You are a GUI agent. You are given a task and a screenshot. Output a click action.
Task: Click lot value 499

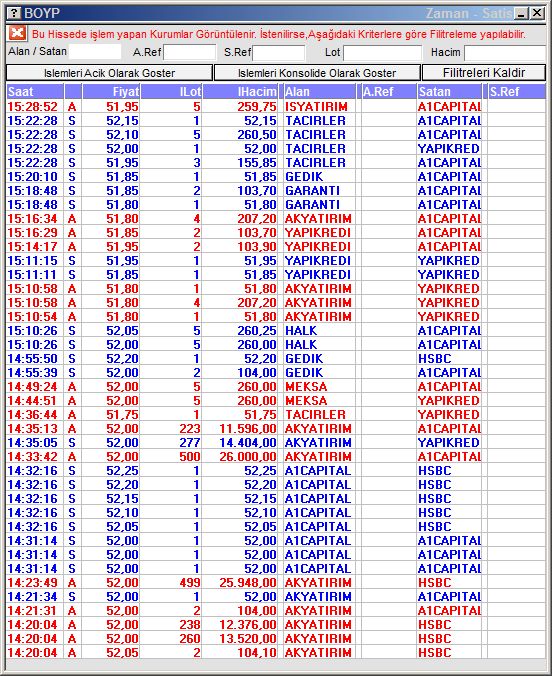click(190, 583)
